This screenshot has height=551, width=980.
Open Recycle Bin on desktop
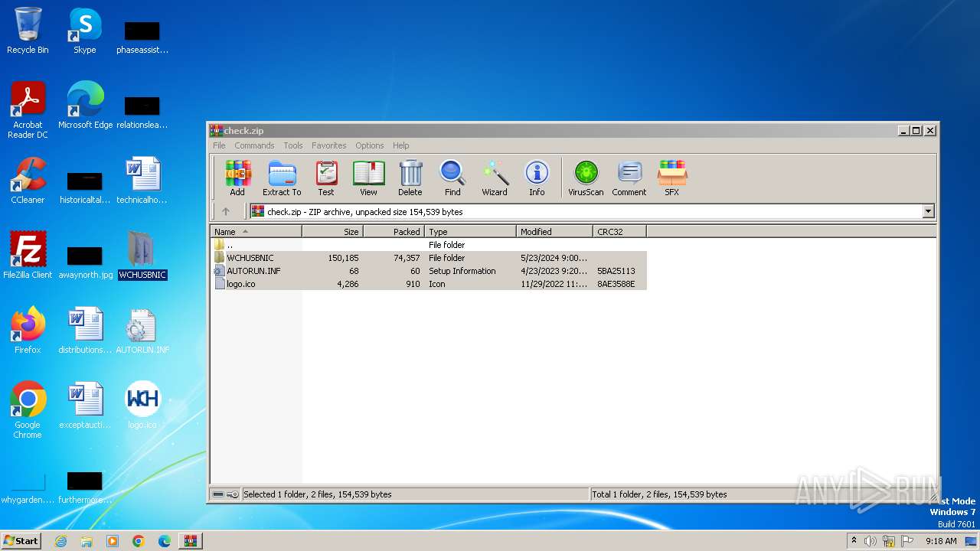coord(28,31)
